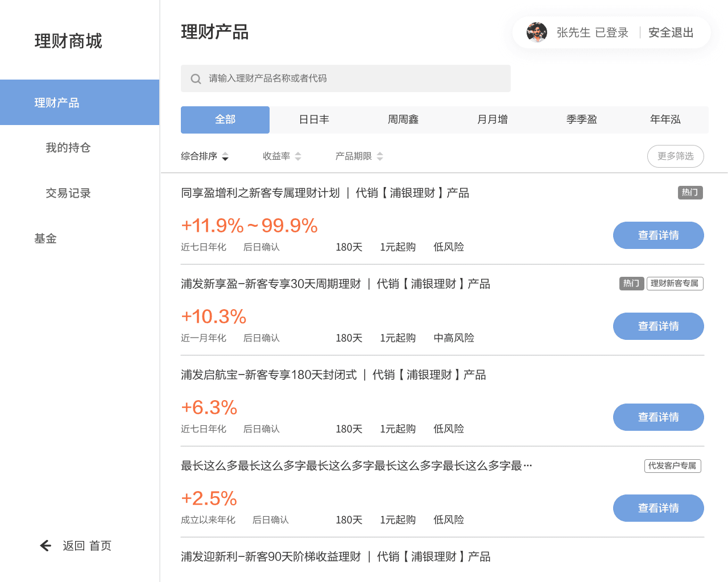Click the search magnifier icon
728x582 pixels.
tap(196, 79)
